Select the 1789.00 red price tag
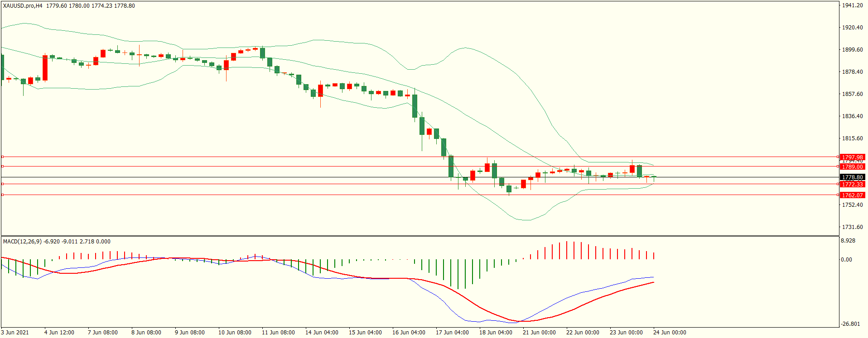This screenshot has width=868, height=338. (x=852, y=167)
